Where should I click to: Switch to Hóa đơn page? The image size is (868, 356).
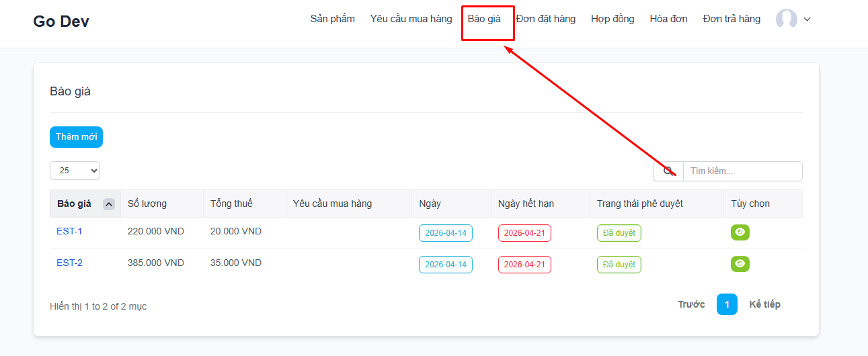[x=668, y=19]
